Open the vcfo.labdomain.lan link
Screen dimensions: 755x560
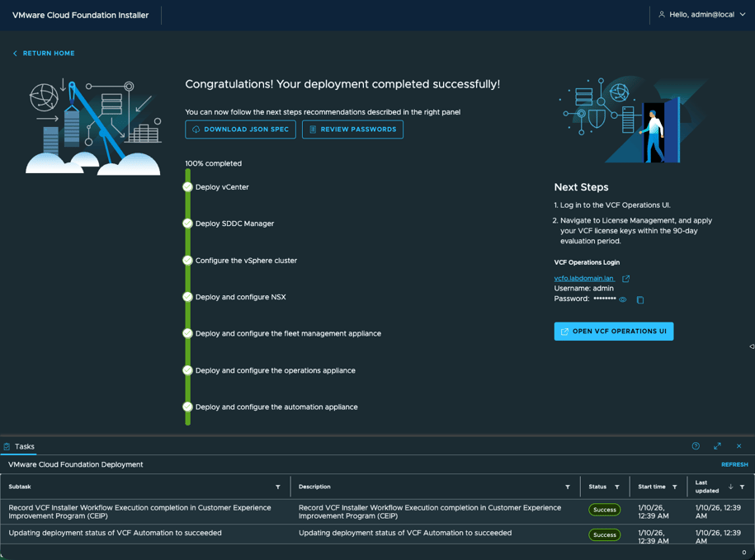(x=583, y=279)
